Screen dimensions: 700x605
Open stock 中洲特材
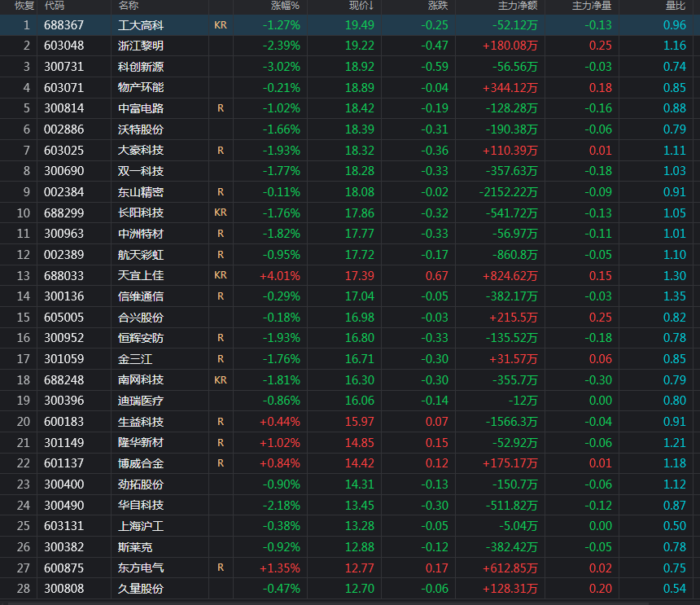(141, 234)
